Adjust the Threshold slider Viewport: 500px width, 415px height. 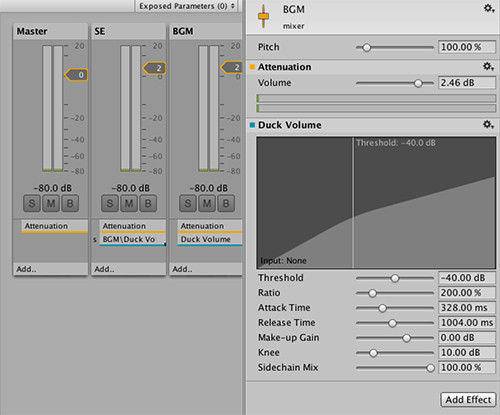tap(395, 278)
